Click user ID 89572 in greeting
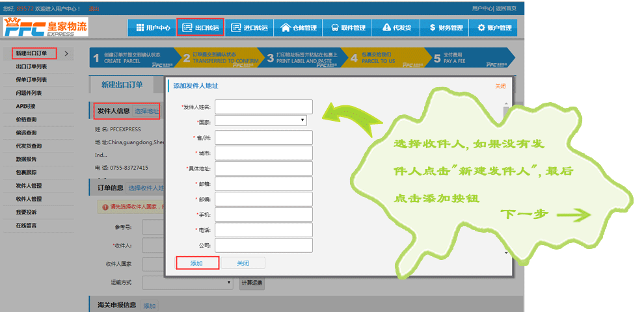Screen dimensions: 644x312 24,8
